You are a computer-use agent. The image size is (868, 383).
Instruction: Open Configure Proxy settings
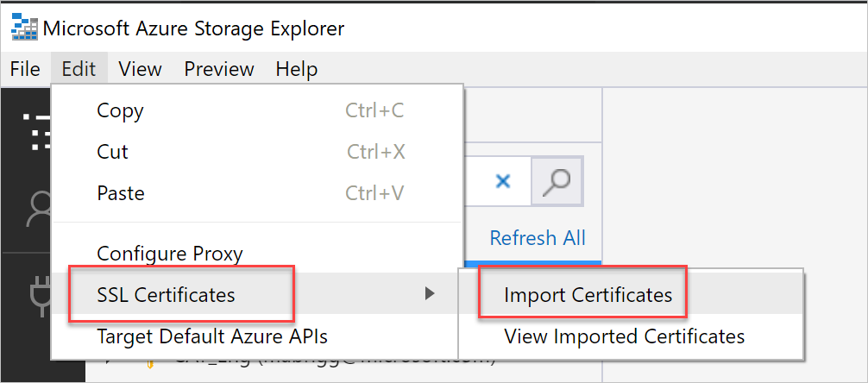point(170,254)
